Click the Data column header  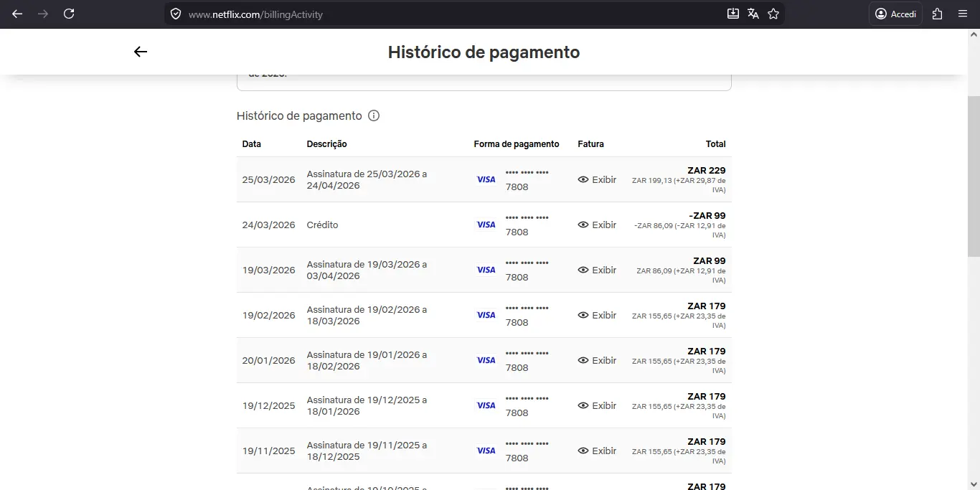[252, 144]
